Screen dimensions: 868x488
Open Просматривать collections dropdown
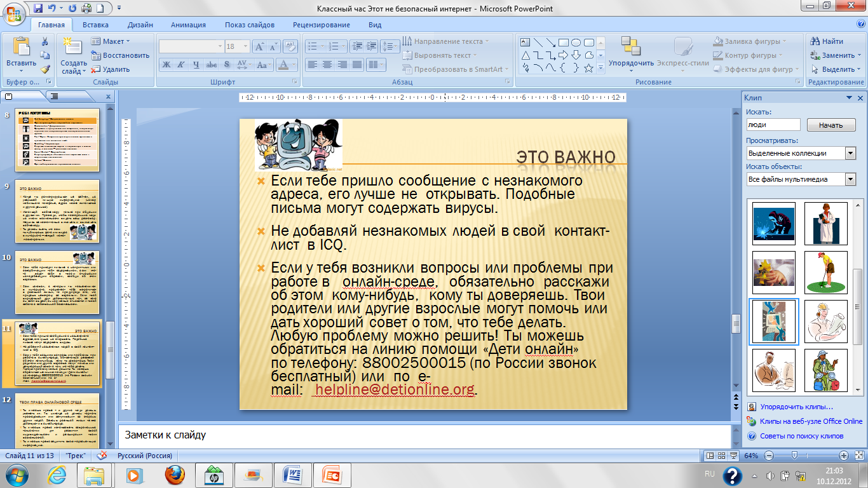[850, 153]
